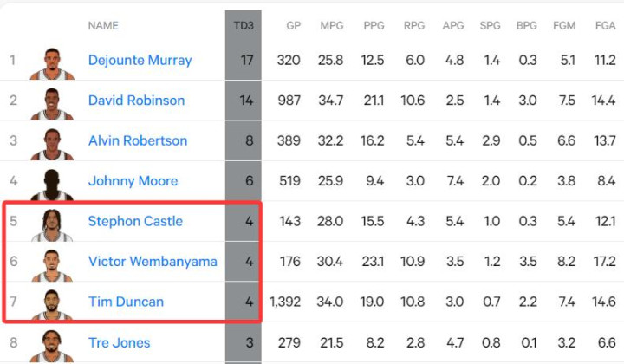Sort players by APG column header

pos(453,26)
